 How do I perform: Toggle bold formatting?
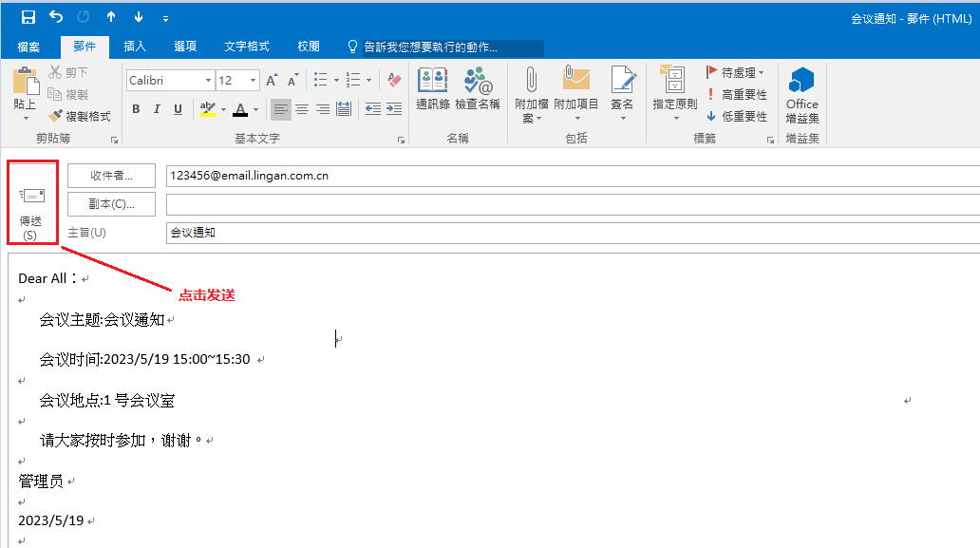pos(136,109)
